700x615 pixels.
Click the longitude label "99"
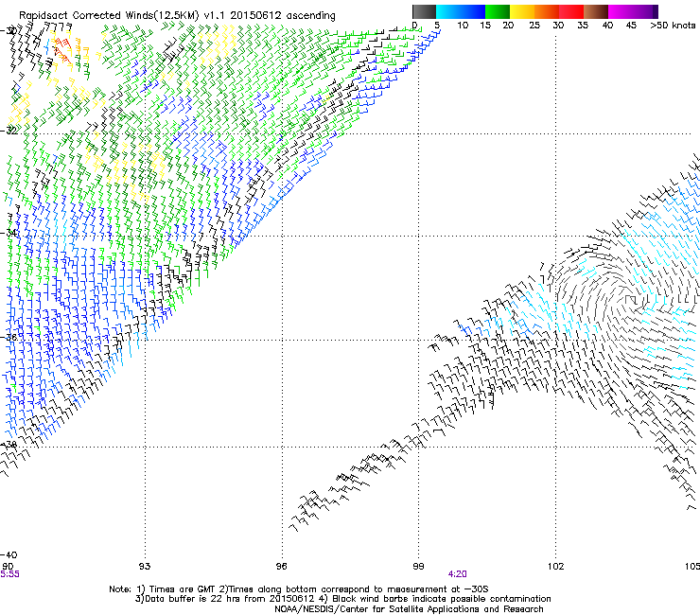pos(418,567)
